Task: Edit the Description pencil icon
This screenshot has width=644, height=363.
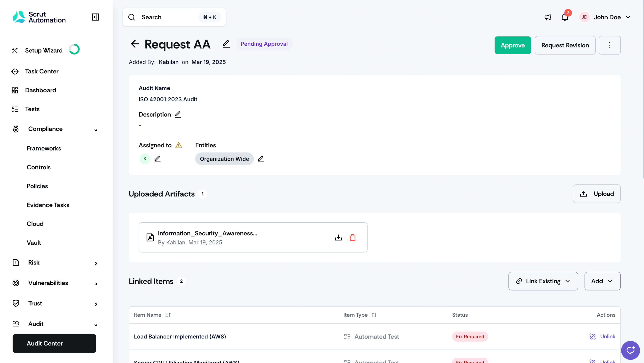Action: tap(178, 114)
